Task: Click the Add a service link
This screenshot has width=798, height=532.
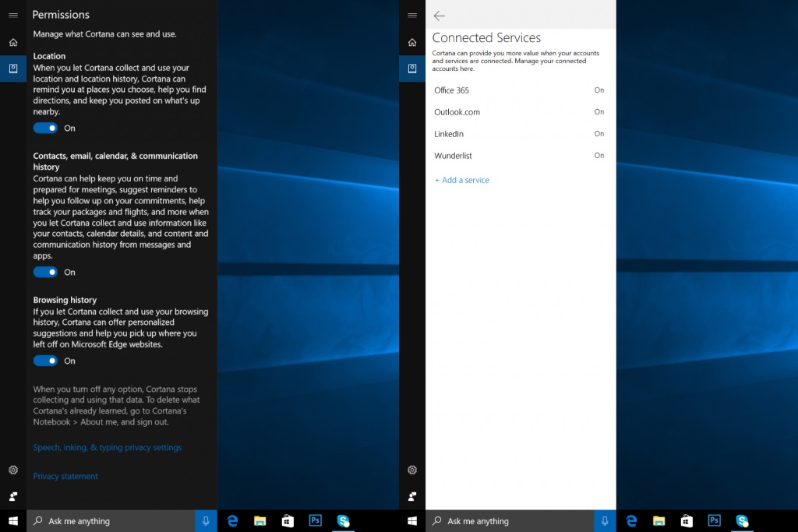Action: [x=462, y=180]
